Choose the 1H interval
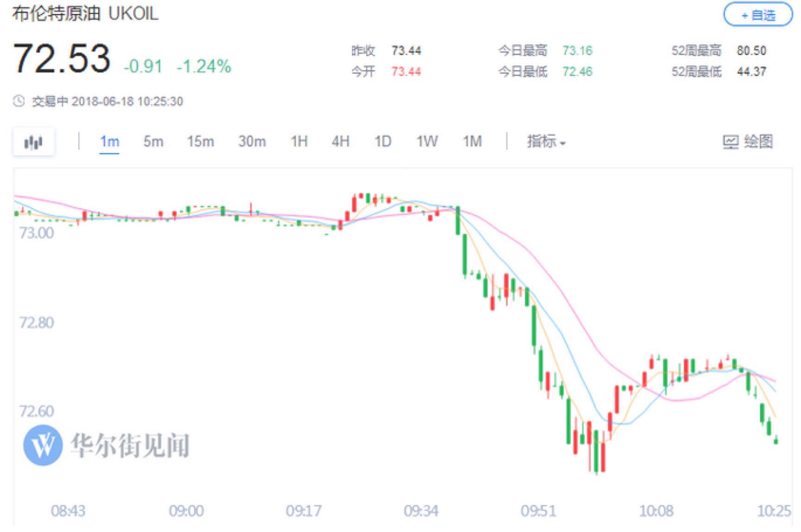Image resolution: width=801 pixels, height=532 pixels. point(299,141)
